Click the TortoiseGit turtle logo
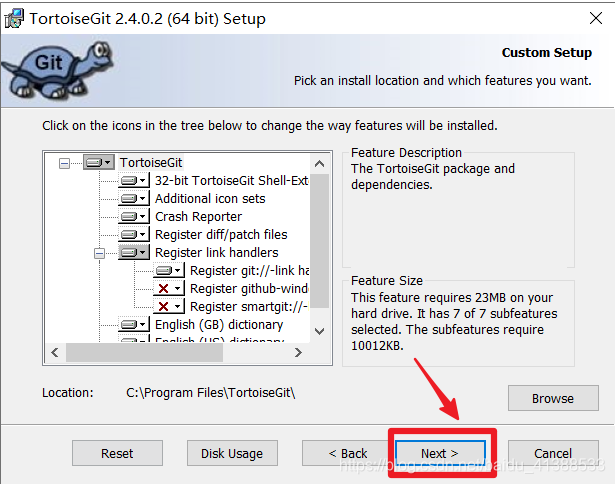 point(57,70)
